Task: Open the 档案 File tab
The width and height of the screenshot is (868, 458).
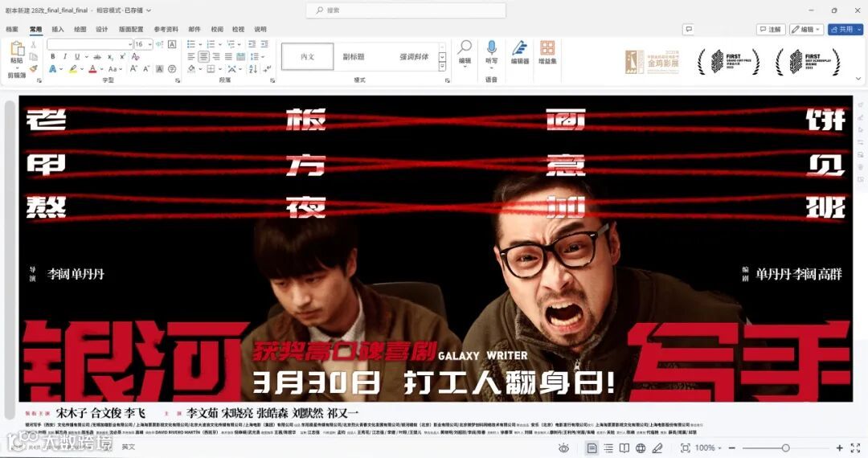Action: [x=11, y=29]
